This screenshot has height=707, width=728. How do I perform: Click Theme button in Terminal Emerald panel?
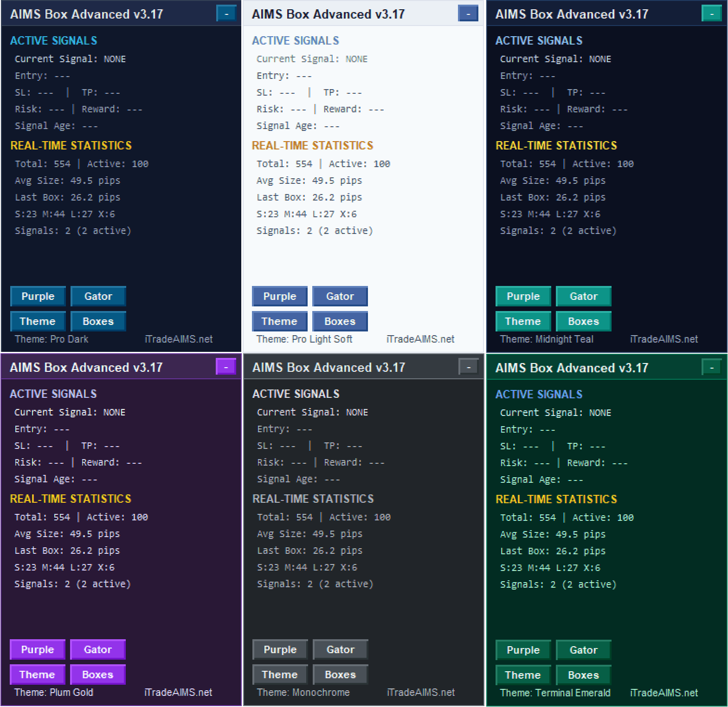523,675
